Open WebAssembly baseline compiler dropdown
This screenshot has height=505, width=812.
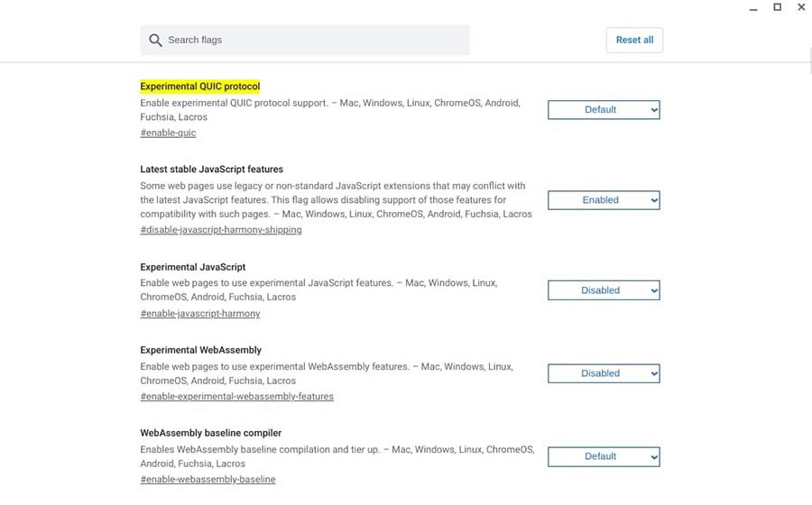[x=604, y=456]
